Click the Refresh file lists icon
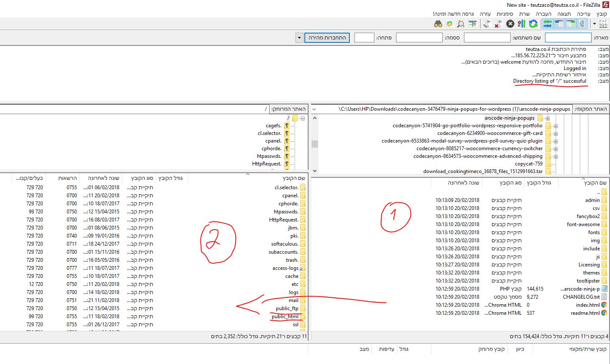This screenshot has width=610, height=364. click(x=533, y=24)
